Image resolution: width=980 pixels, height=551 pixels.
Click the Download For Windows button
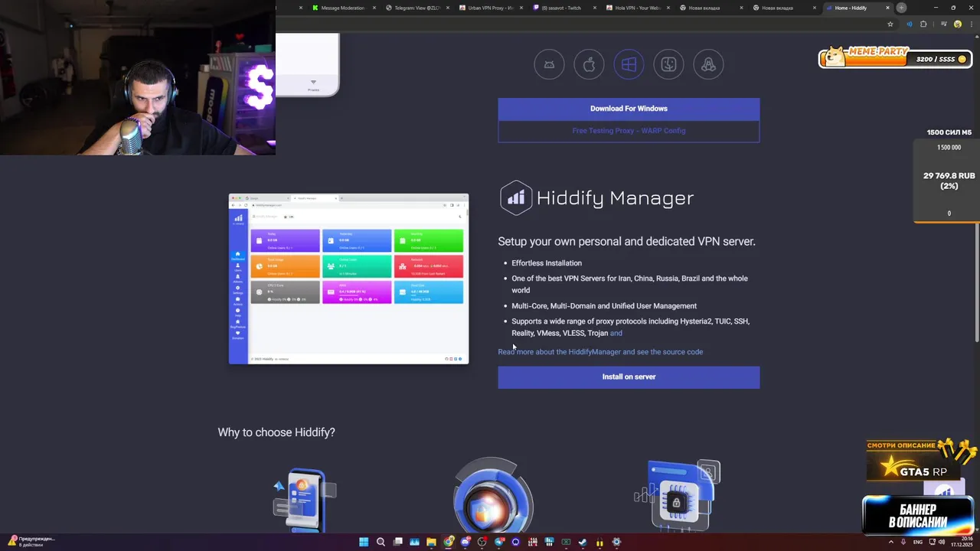pyautogui.click(x=629, y=109)
